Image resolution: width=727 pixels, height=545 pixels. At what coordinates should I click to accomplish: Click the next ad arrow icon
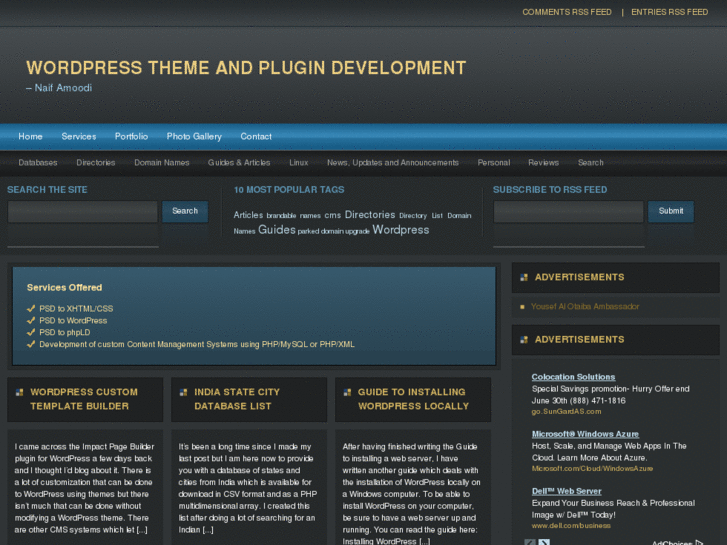pyautogui.click(x=544, y=542)
